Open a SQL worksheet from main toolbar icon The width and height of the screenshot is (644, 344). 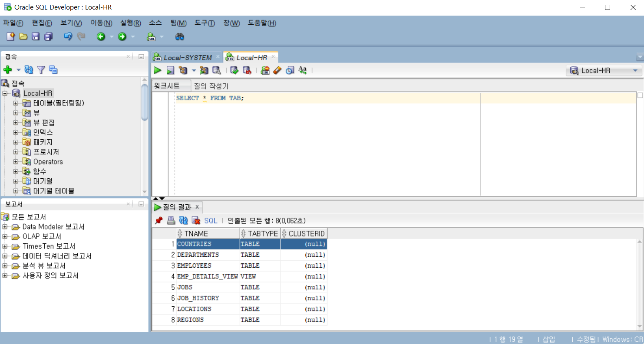(151, 37)
